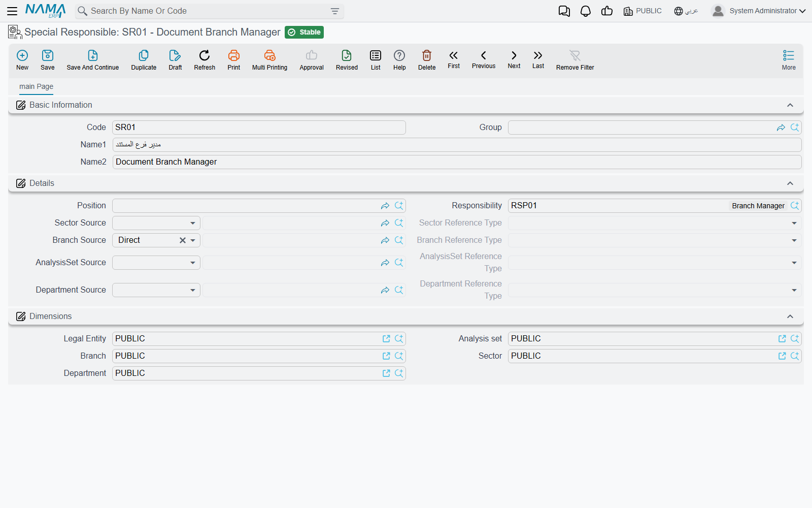Viewport: 812px width, 508px height.
Task: Collapse the Details section
Action: [790, 183]
